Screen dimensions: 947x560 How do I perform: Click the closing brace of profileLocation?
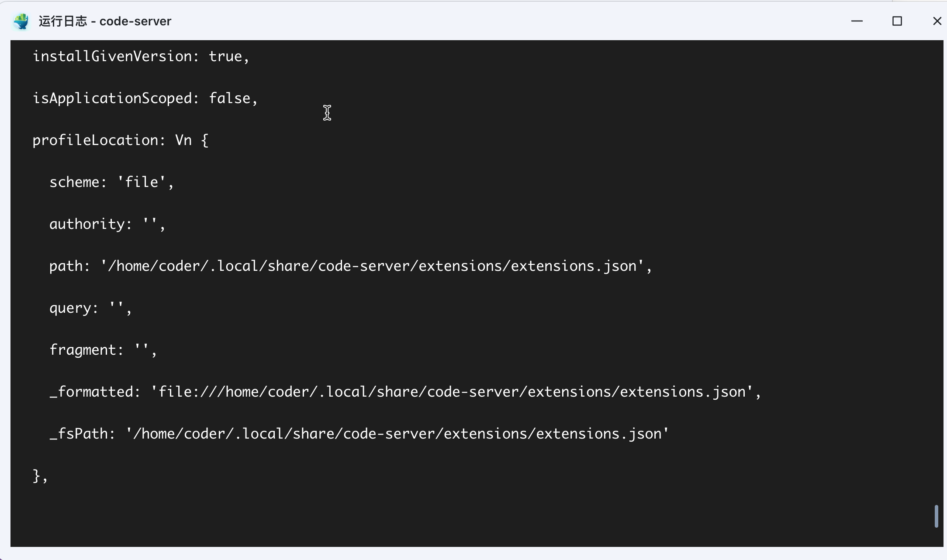(36, 476)
